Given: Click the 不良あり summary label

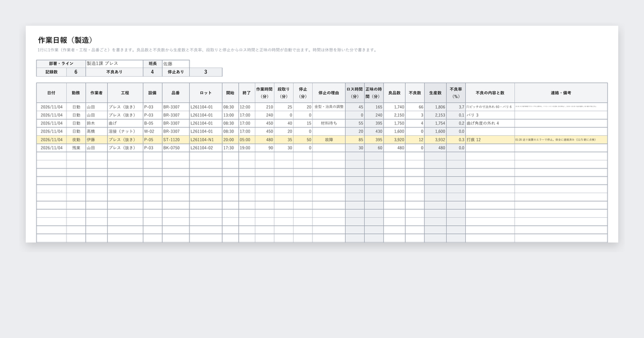Looking at the screenshot, I should coord(114,72).
